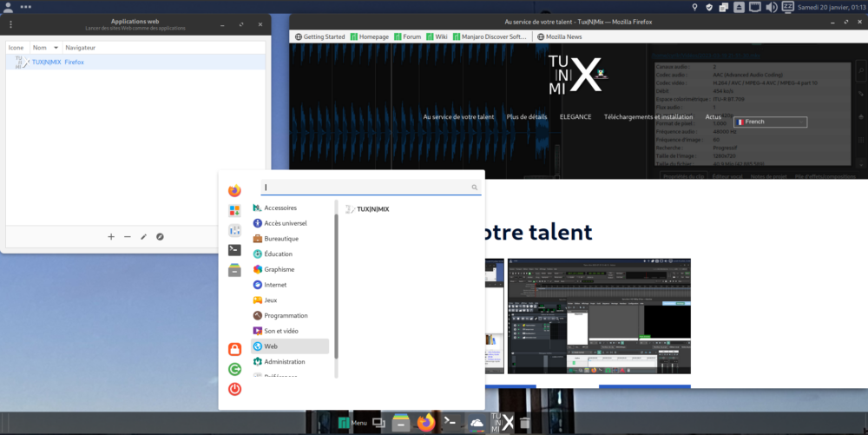Open the Forum bookmark in Firefox

[407, 36]
